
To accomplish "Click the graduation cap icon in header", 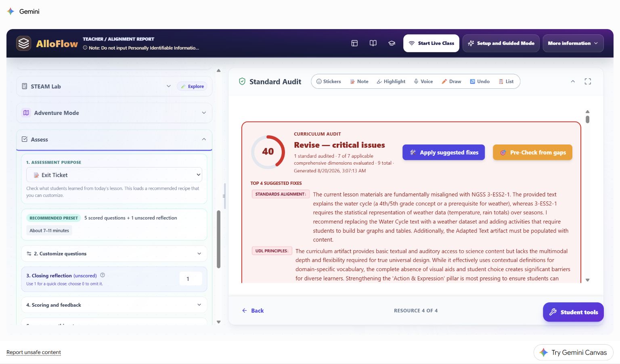I will [392, 43].
